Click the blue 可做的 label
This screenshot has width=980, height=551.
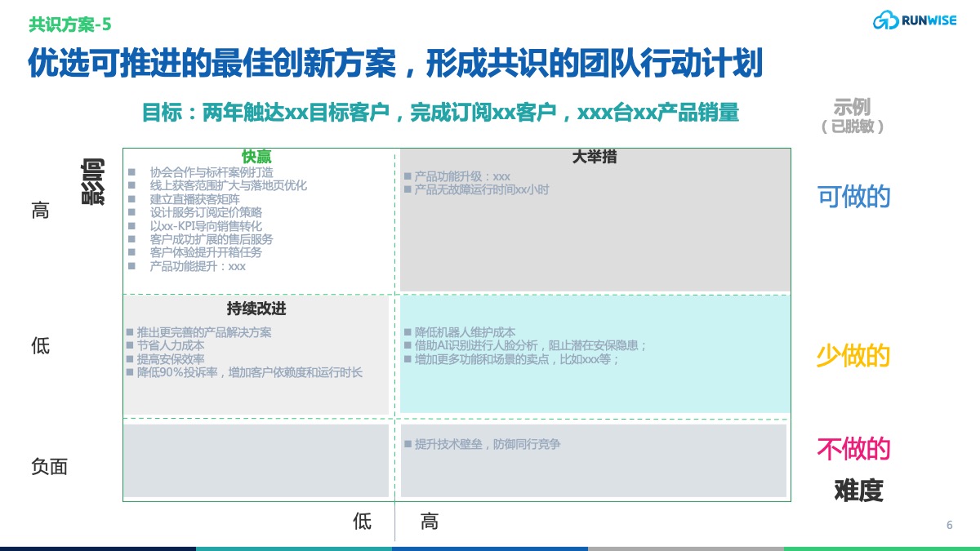tap(854, 197)
